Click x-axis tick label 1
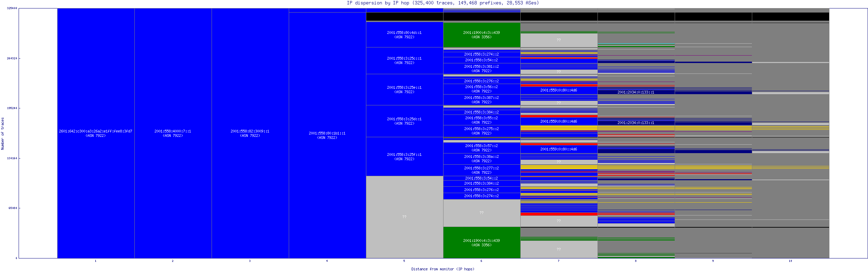This screenshot has height=271, width=868. coord(95,261)
